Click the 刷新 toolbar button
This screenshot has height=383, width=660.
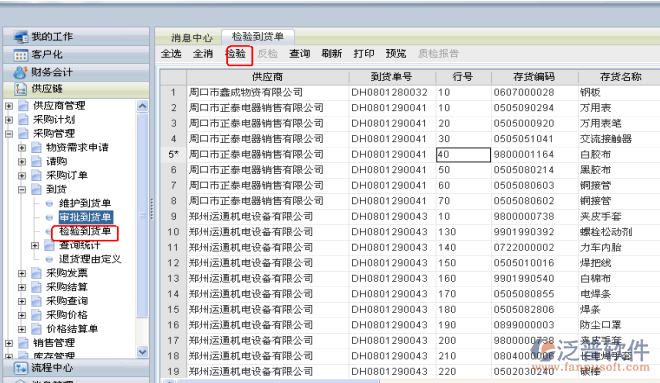(332, 53)
